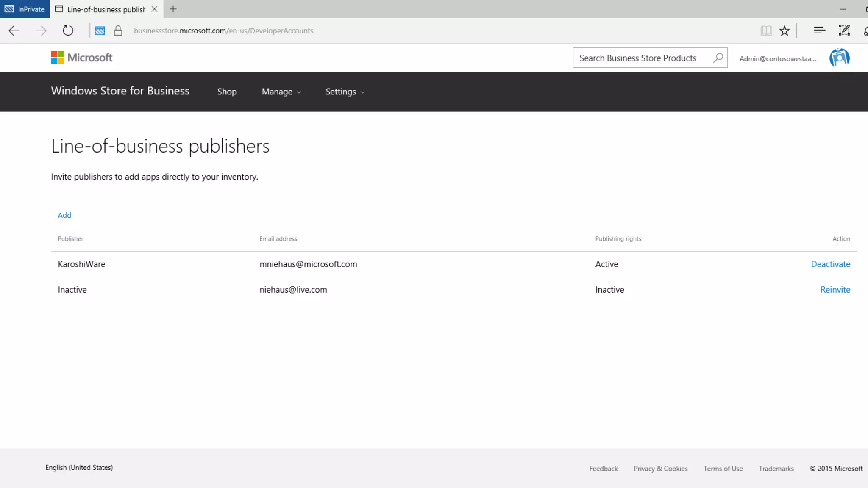
Task: Expand the Settings dropdown menu
Action: [x=345, y=91]
